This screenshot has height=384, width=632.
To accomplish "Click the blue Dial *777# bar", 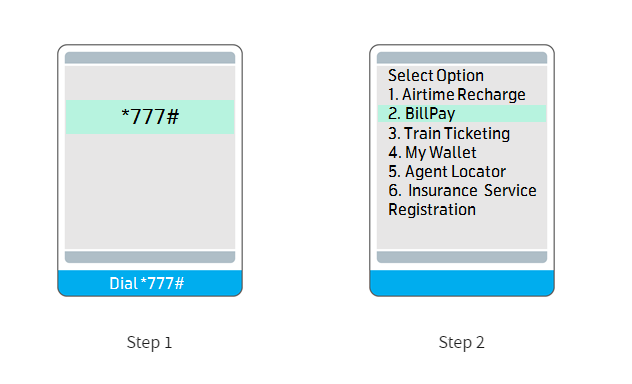I will point(150,283).
